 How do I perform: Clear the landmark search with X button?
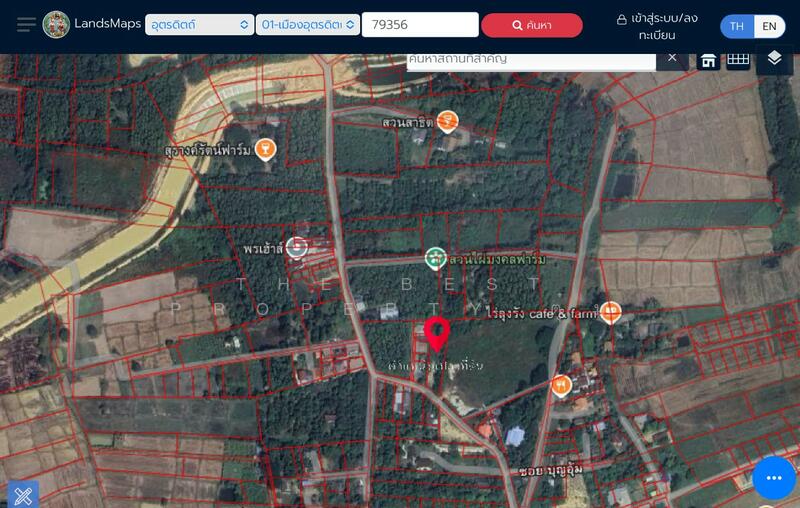pyautogui.click(x=672, y=58)
